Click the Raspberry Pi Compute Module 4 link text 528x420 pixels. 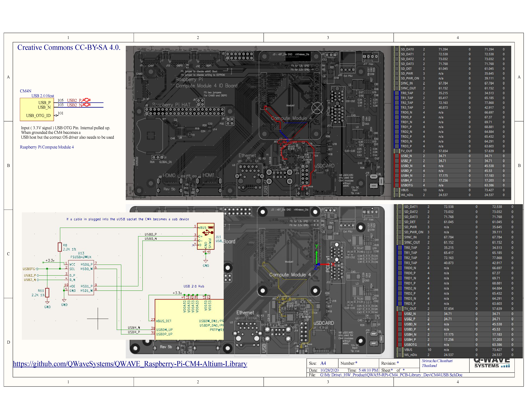coord(47,147)
